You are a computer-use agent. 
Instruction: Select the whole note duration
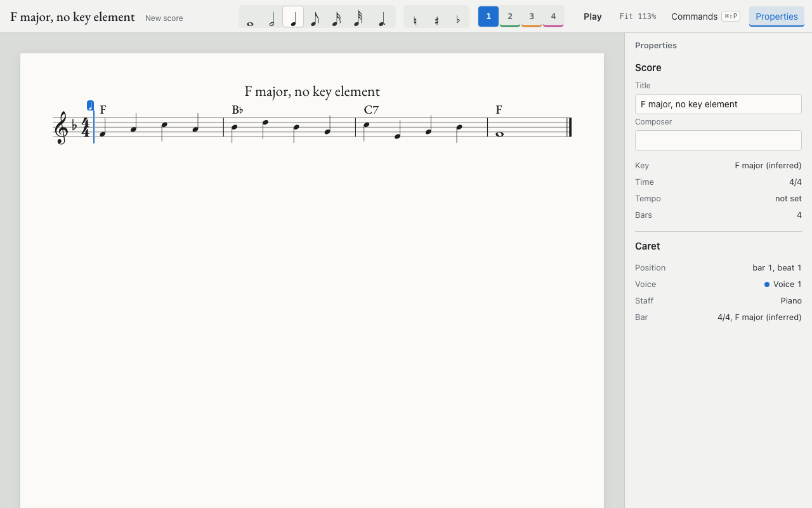click(250, 17)
